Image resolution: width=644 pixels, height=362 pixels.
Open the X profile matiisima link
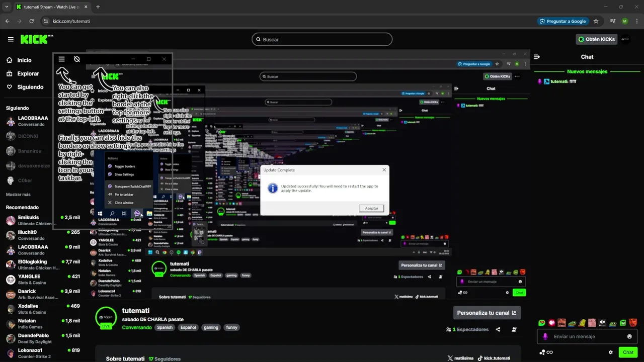[460, 358]
